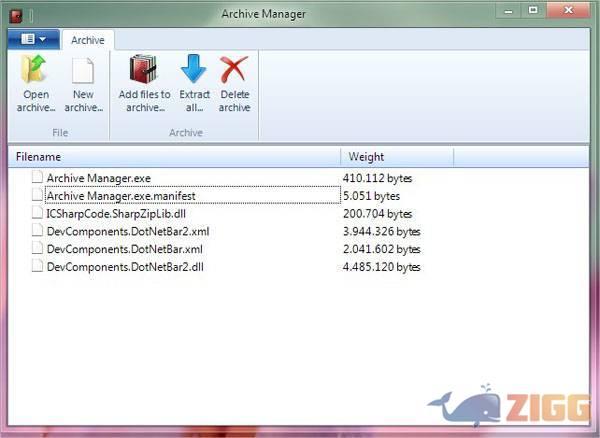Click the file icon beside DevComponents.DotNetBar2.xml
600x438 pixels.
click(37, 230)
